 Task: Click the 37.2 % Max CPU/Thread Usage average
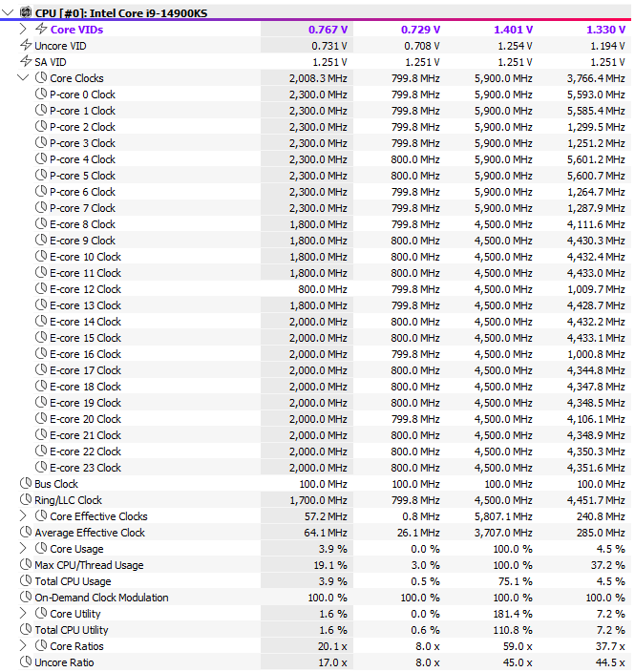608,565
